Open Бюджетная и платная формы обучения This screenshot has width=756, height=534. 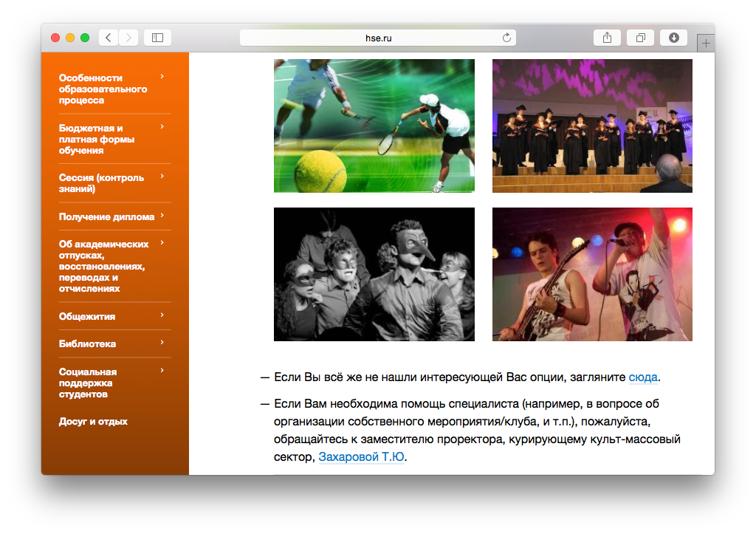tap(96, 139)
